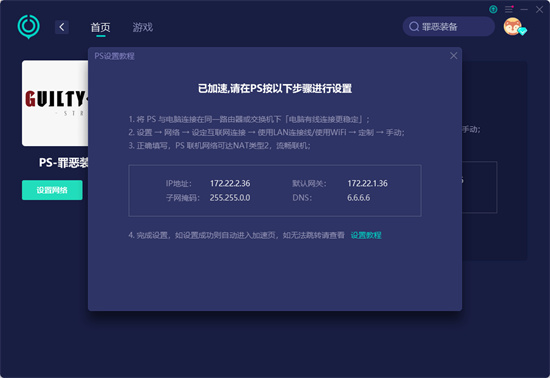
Task: Click the DNS label
Action: [x=302, y=198]
